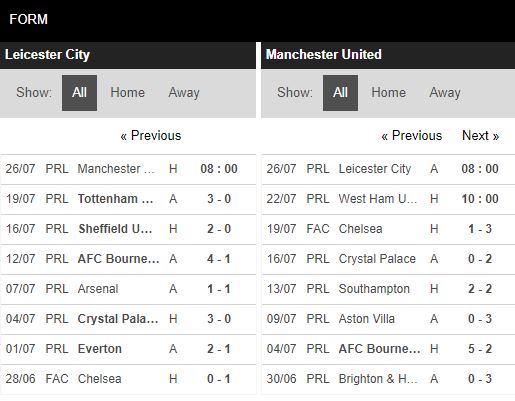The width and height of the screenshot is (515, 401).
Task: Open the AFC Bournemouth 4 - 1 match
Action: point(128,259)
